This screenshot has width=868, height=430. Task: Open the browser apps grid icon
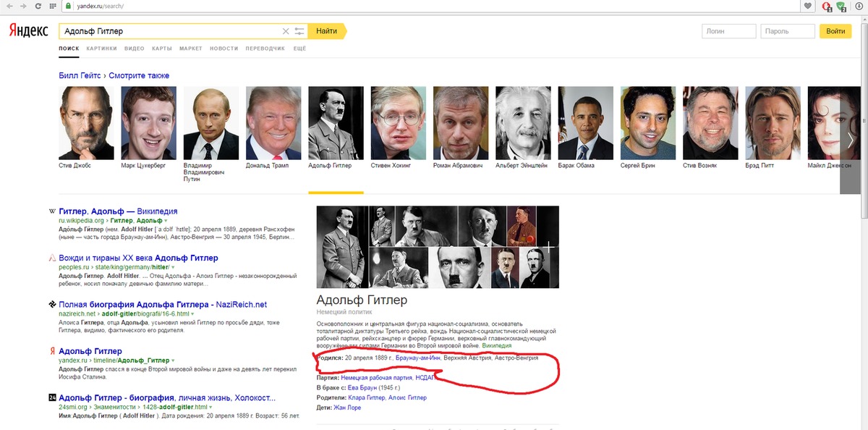[x=51, y=6]
